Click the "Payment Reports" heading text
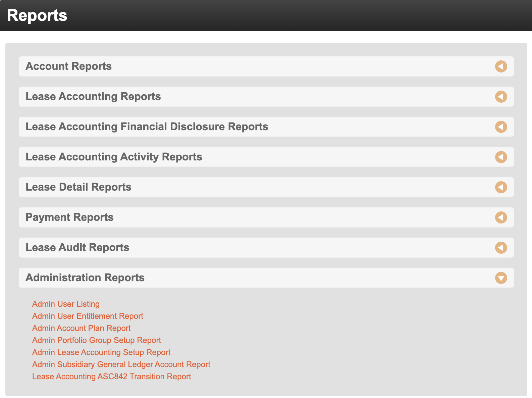532x398 pixels. [x=70, y=217]
